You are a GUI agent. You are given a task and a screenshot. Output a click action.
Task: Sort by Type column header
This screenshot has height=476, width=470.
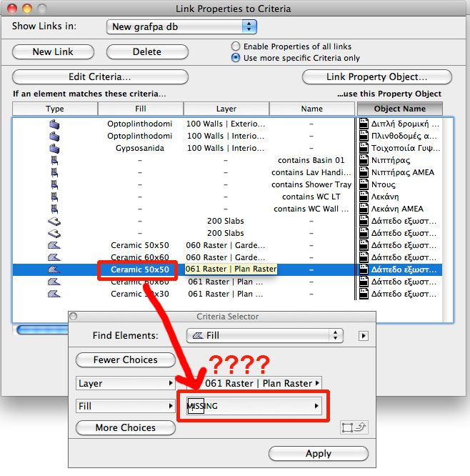click(55, 109)
